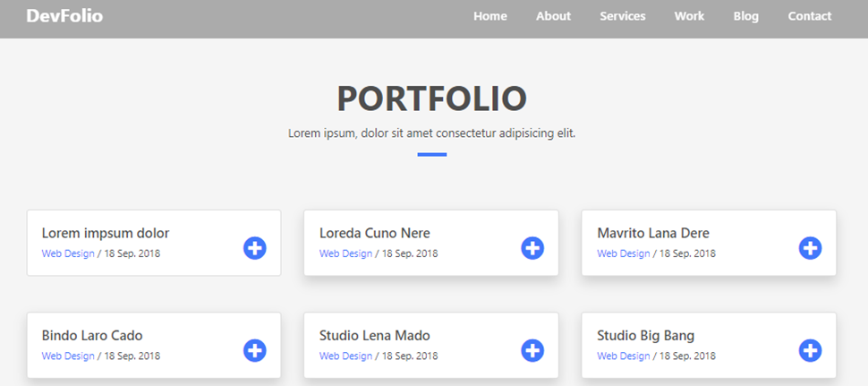Open plus icon on Loreda Cuno Nere card

(532, 248)
